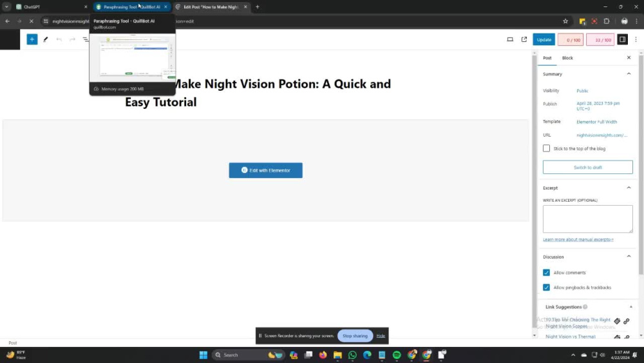Image resolution: width=644 pixels, height=363 pixels.
Task: Open the URL 'nightvisioninsights.com' setting
Action: tap(601, 135)
